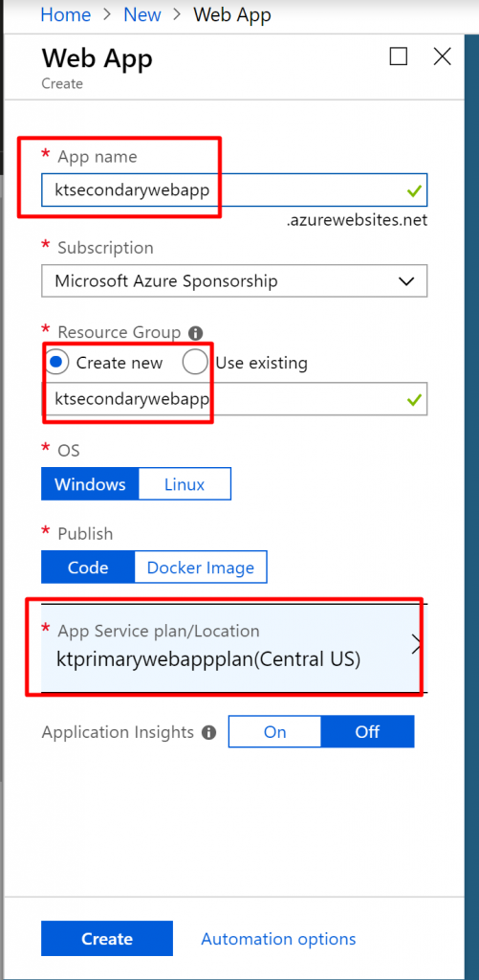
Task: Turn Application Insights On
Action: (x=274, y=732)
